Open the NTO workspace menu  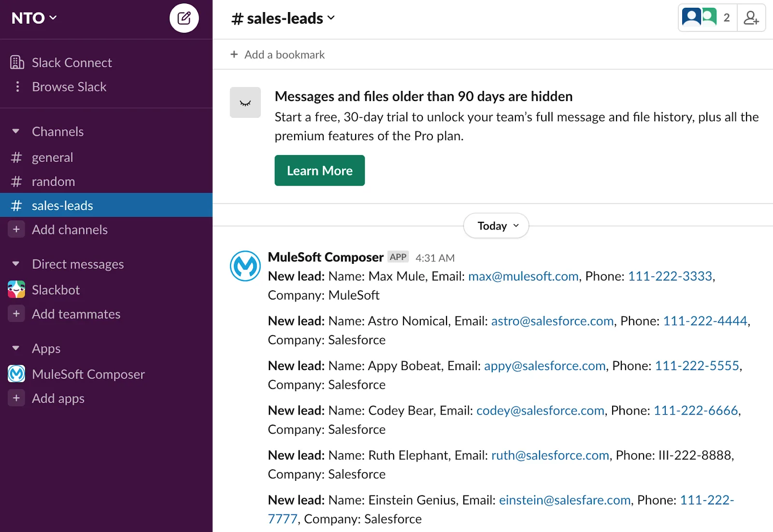(x=34, y=18)
